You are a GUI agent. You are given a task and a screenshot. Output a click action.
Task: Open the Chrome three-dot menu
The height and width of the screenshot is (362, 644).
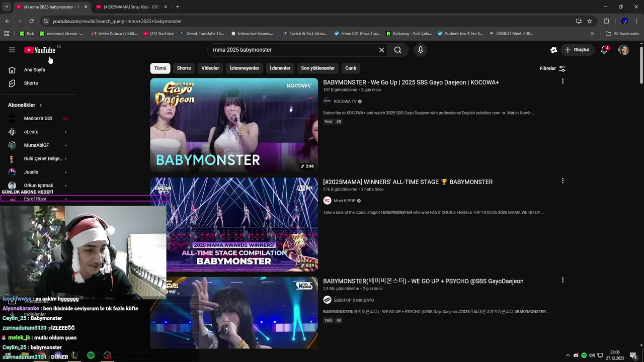tap(637, 21)
